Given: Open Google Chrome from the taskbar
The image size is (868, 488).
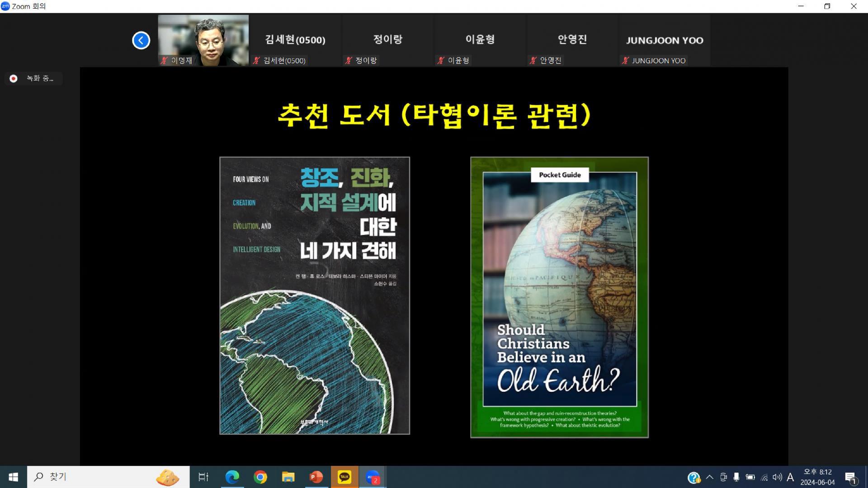Looking at the screenshot, I should point(260,477).
